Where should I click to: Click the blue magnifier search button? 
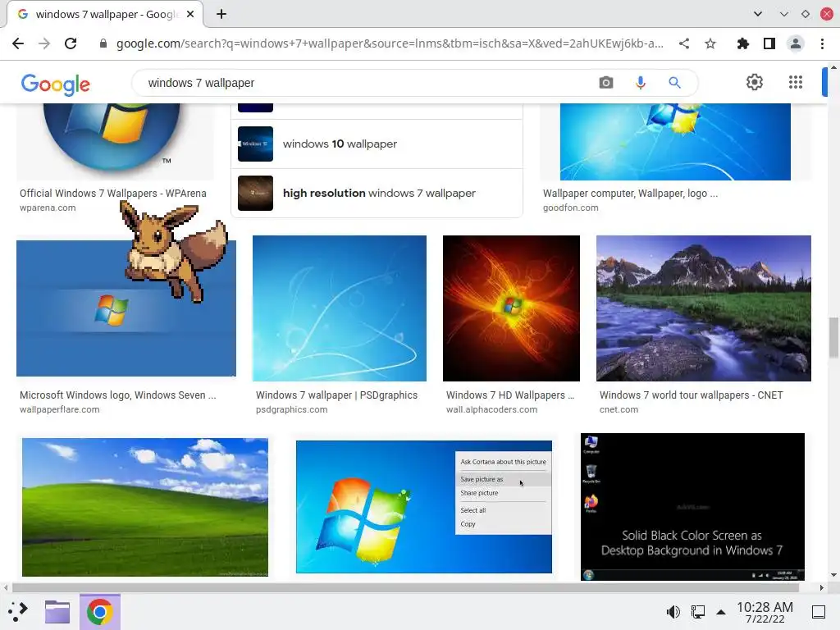pyautogui.click(x=674, y=83)
